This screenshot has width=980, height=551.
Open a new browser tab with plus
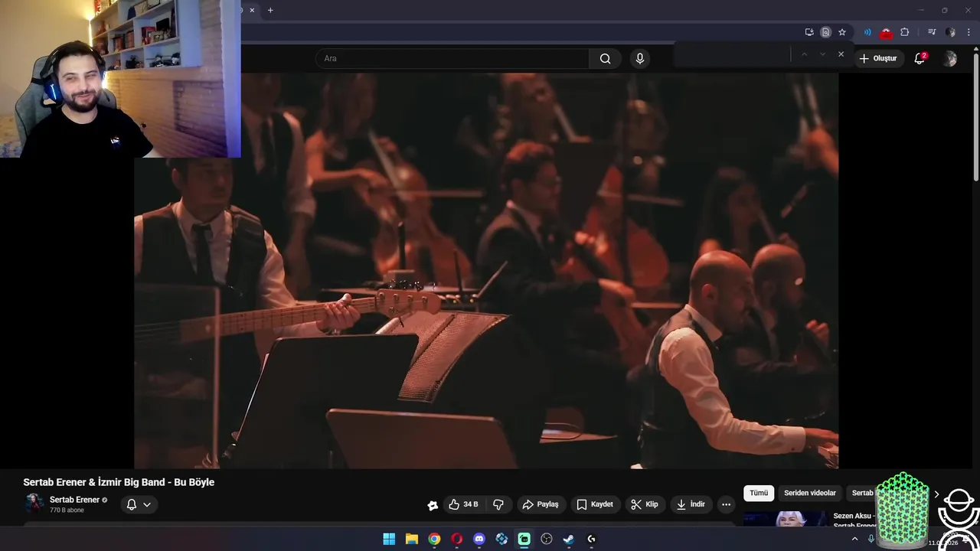coord(270,10)
